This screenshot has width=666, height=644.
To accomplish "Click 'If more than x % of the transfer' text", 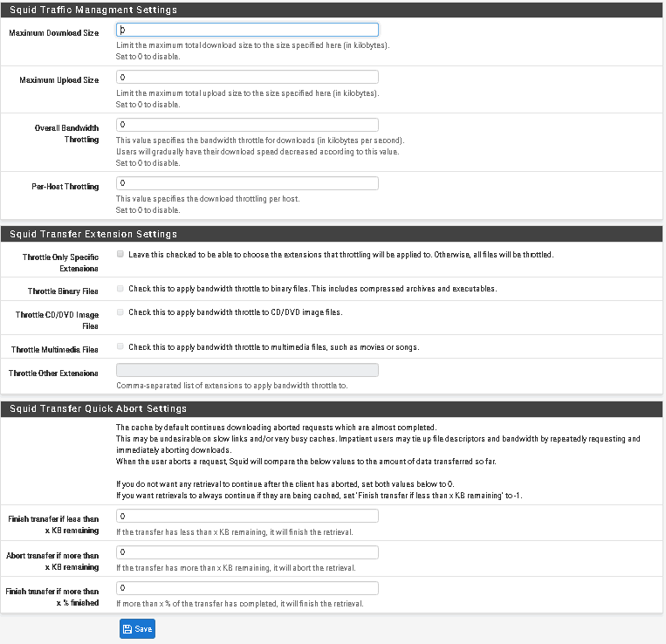I will tap(240, 604).
